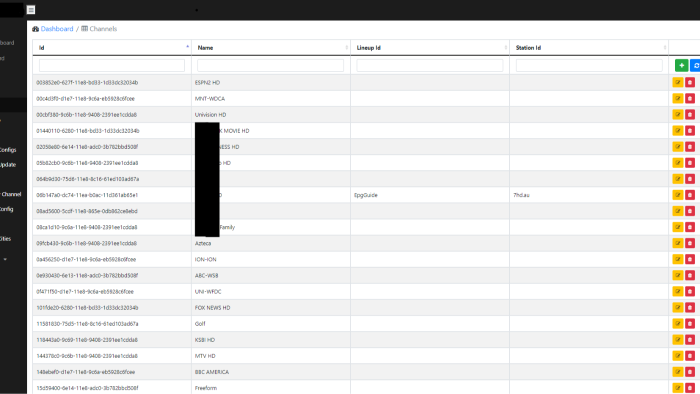Open Update in the sidebar
Image resolution: width=700 pixels, height=394 pixels.
point(8,165)
